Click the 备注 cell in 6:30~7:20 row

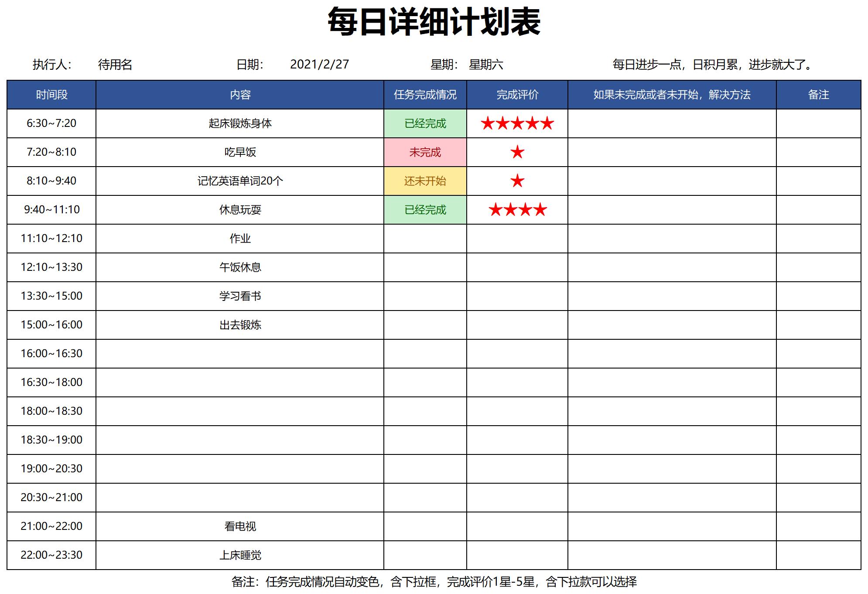point(819,123)
